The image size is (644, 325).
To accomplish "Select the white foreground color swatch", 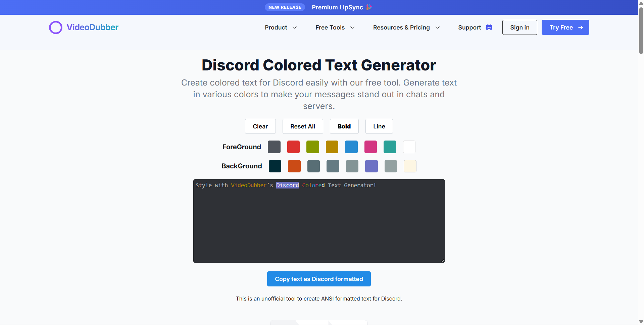I will 409,147.
